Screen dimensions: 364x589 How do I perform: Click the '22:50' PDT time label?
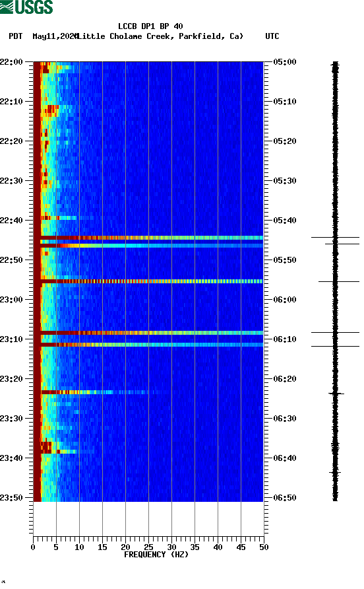point(11,260)
